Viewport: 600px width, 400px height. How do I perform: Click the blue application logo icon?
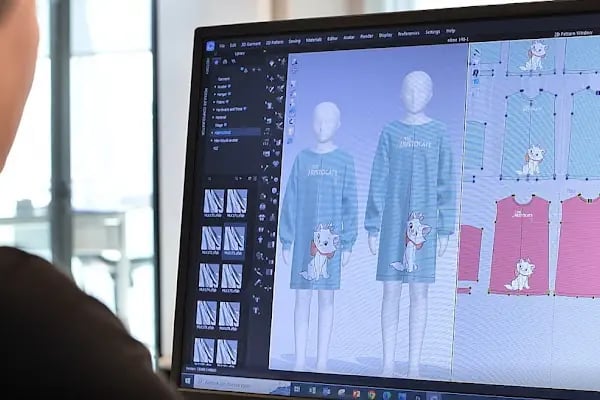coord(210,46)
